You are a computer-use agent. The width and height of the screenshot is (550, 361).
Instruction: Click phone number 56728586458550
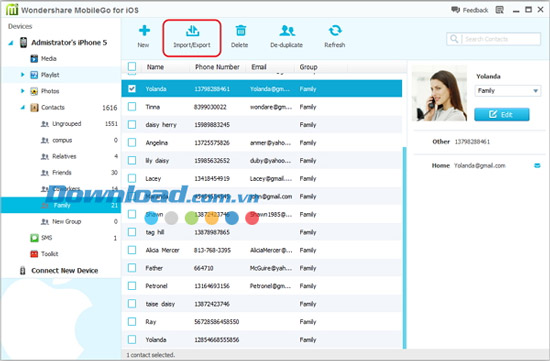(x=216, y=322)
